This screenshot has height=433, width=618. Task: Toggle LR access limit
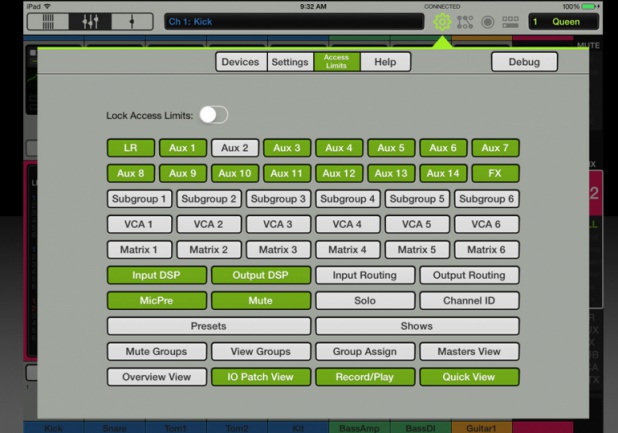click(x=131, y=148)
